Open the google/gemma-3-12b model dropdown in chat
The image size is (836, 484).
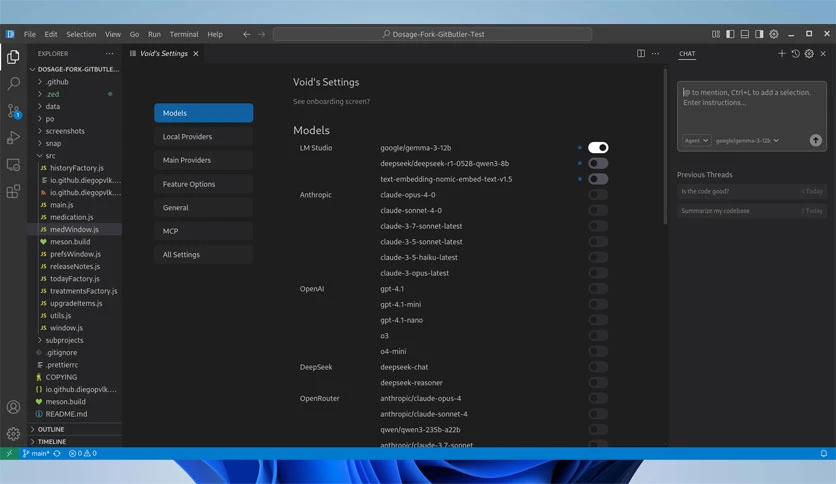(x=747, y=140)
